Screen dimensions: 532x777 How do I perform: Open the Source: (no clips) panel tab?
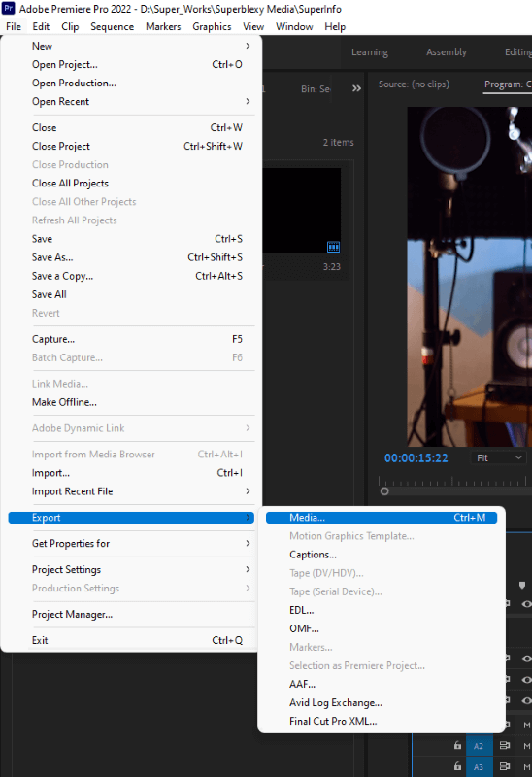[x=415, y=84]
